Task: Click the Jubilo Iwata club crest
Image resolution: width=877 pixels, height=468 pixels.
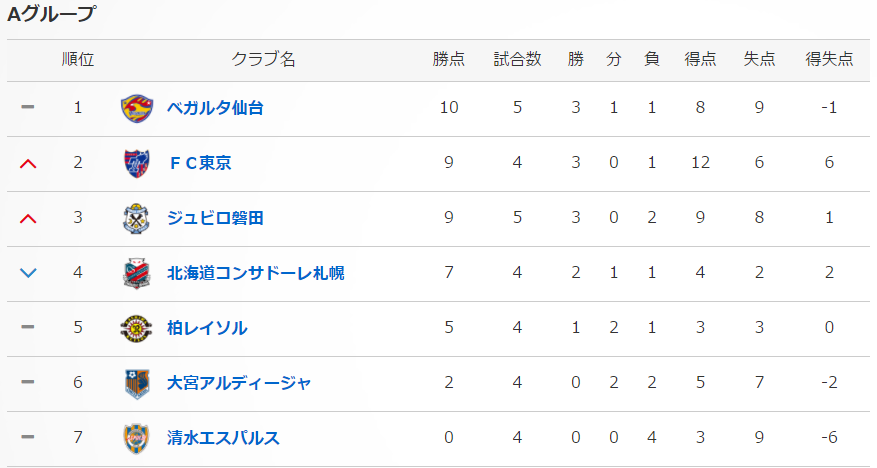Action: [x=137, y=218]
